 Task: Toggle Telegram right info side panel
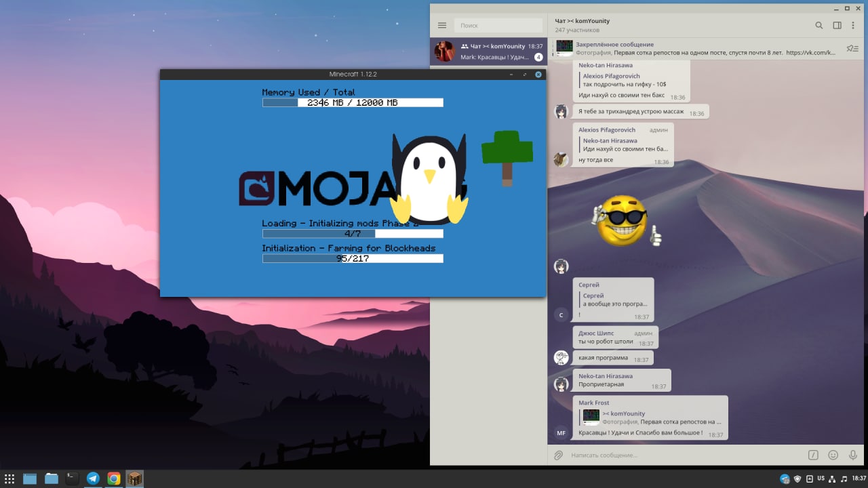point(837,25)
